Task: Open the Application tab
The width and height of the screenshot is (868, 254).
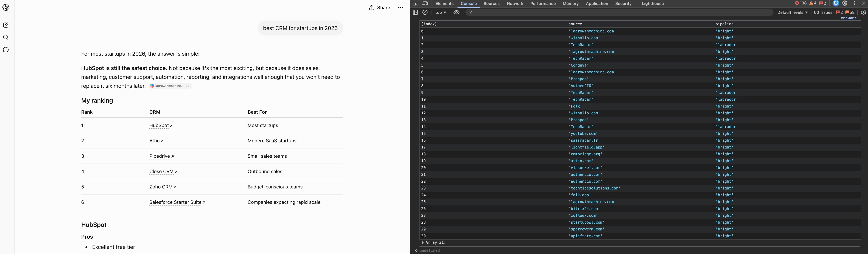Action: pyautogui.click(x=597, y=3)
